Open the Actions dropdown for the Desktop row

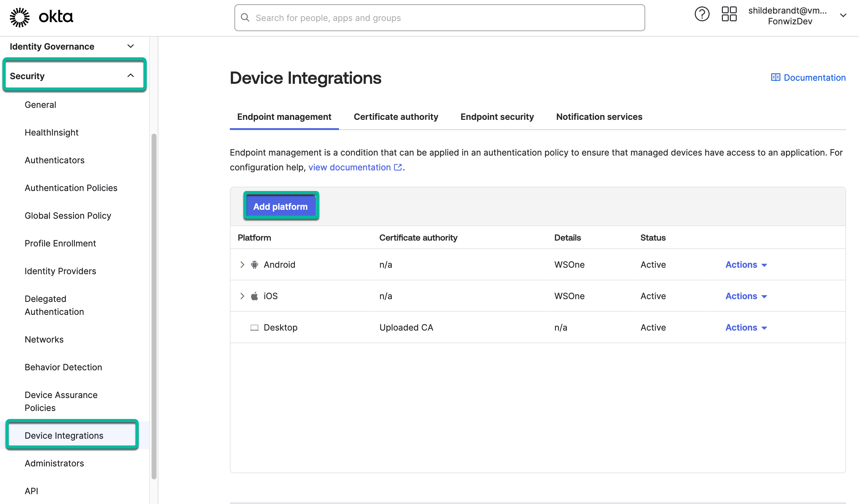click(x=746, y=327)
